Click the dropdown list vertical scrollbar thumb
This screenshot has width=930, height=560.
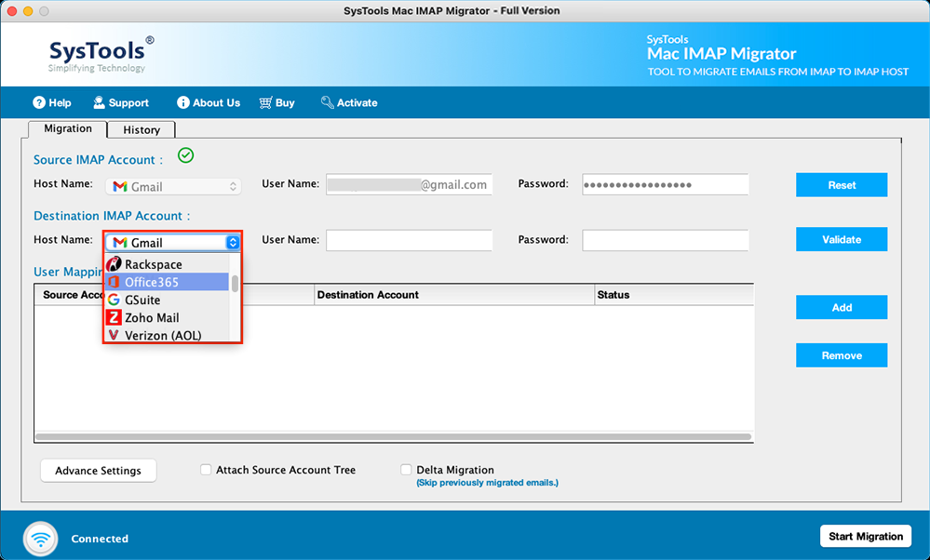click(x=235, y=284)
